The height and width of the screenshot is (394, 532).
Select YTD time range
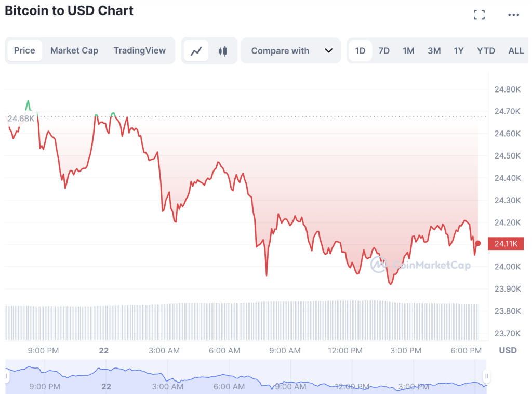pyautogui.click(x=486, y=51)
